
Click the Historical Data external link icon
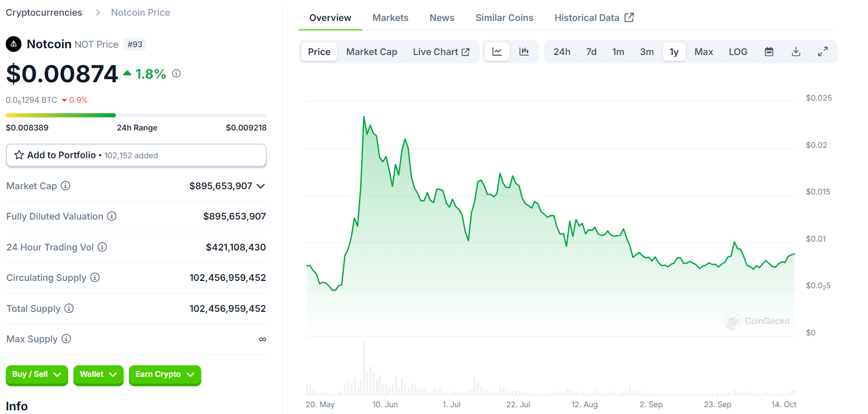(630, 17)
